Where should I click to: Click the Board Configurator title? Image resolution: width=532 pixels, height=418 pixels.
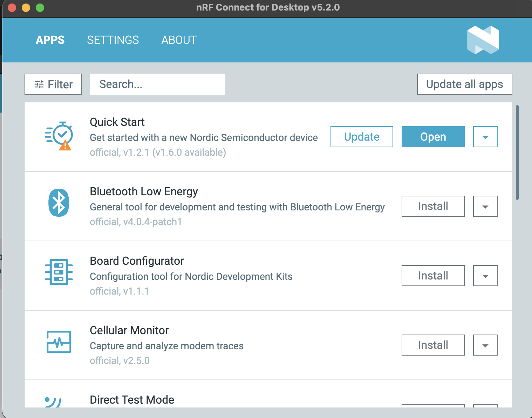click(137, 261)
